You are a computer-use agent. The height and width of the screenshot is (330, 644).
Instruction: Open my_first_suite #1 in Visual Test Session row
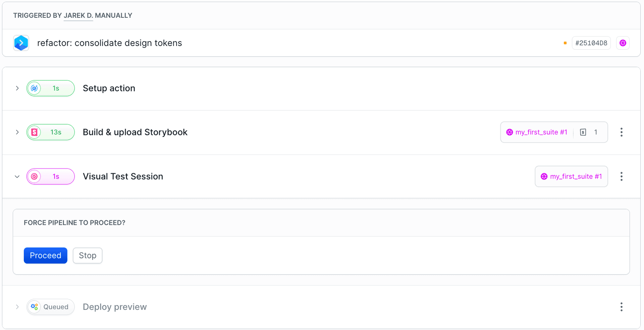(576, 177)
